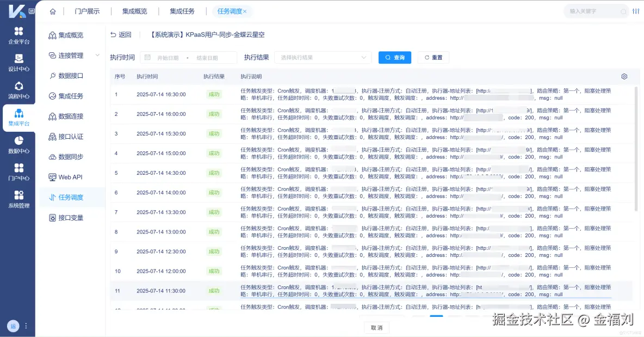
Task: Click 成功 status in 16:00:00 row
Action: (214, 114)
